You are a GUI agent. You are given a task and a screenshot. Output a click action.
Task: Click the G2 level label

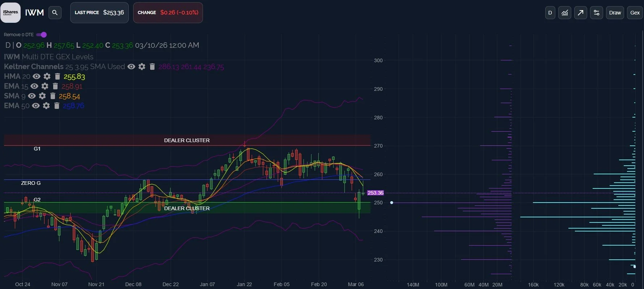[37, 200]
